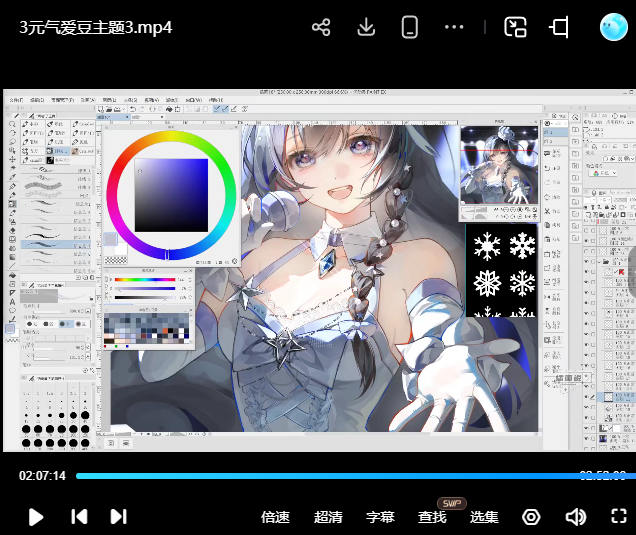Select the transparent checkerboard color swatch
Image resolution: width=636 pixels, height=535 pixels.
point(116,260)
